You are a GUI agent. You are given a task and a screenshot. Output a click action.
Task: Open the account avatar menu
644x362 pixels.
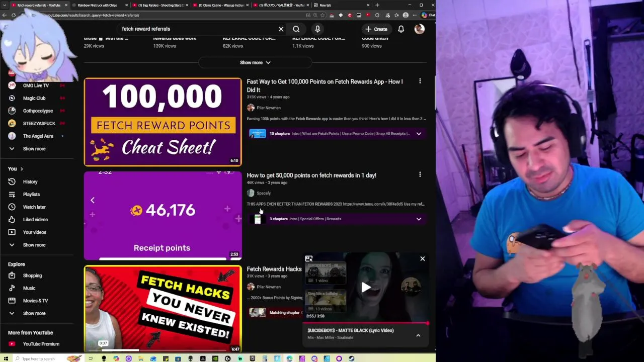pyautogui.click(x=419, y=29)
